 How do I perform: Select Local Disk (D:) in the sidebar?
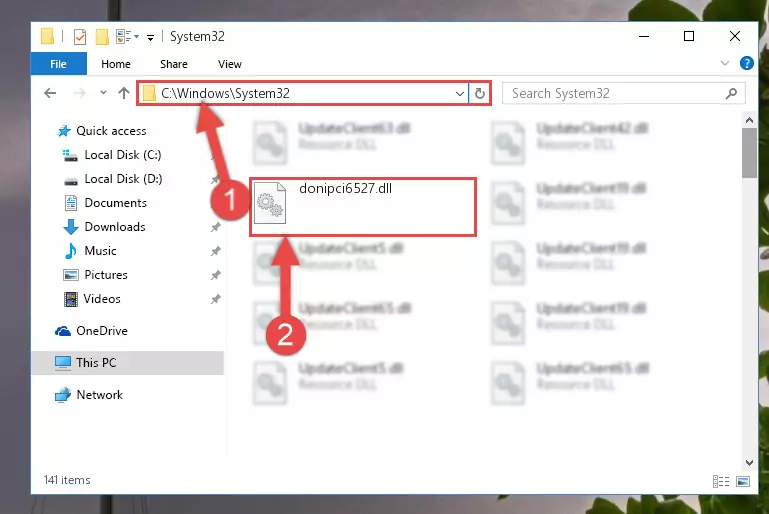(123, 179)
